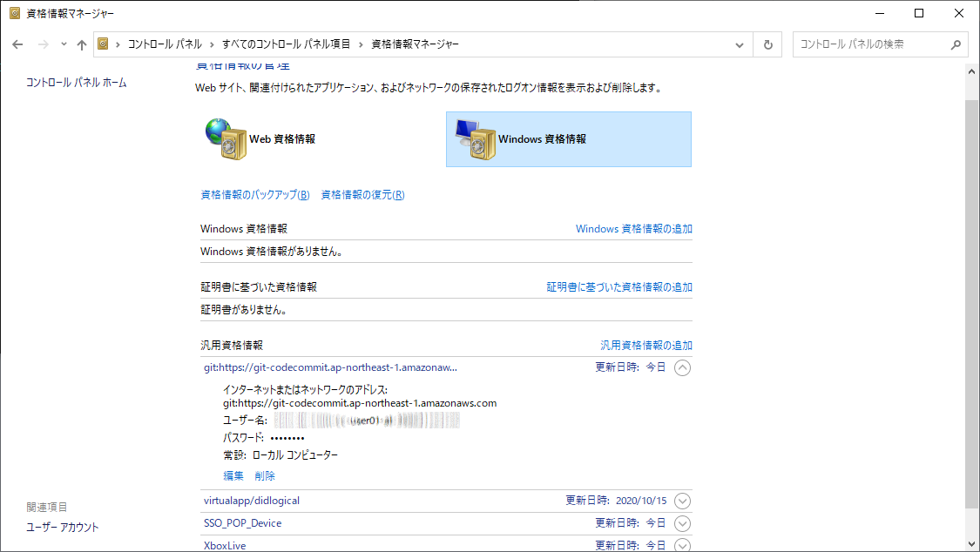Open the recent locations dropdown arrow
This screenshot has height=552, width=980.
pos(64,44)
